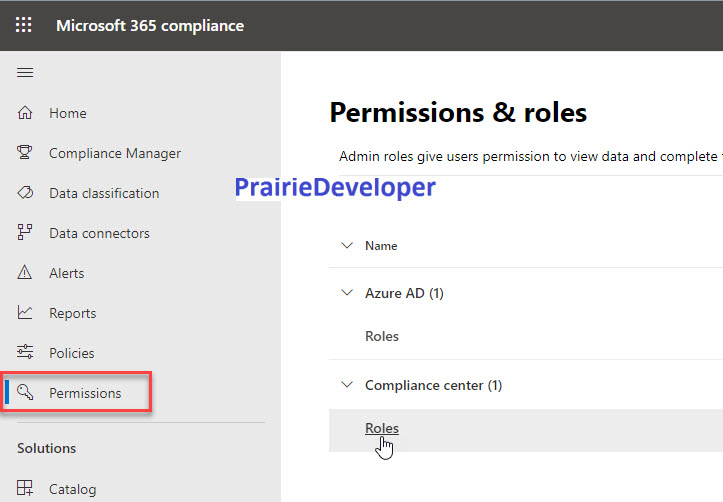This screenshot has width=723, height=502.
Task: Click the Alerts warning triangle icon
Action: tap(25, 272)
